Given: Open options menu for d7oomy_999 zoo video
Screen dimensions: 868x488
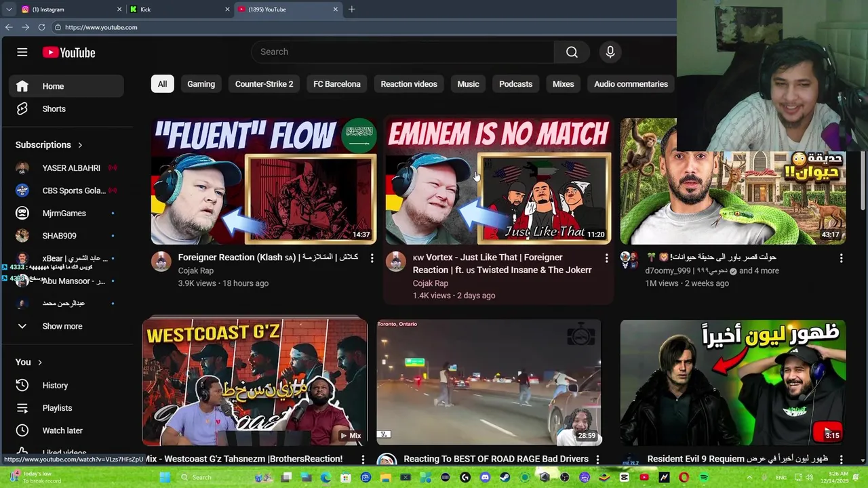Looking at the screenshot, I should (841, 258).
